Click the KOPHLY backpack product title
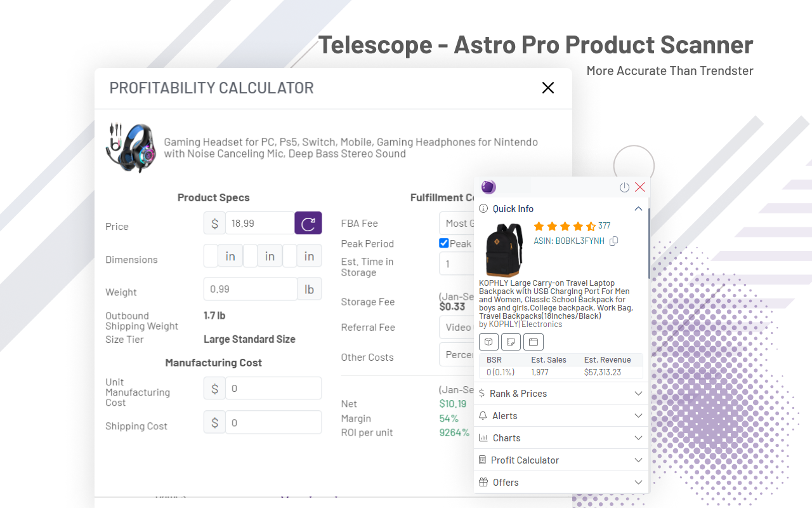 556,300
